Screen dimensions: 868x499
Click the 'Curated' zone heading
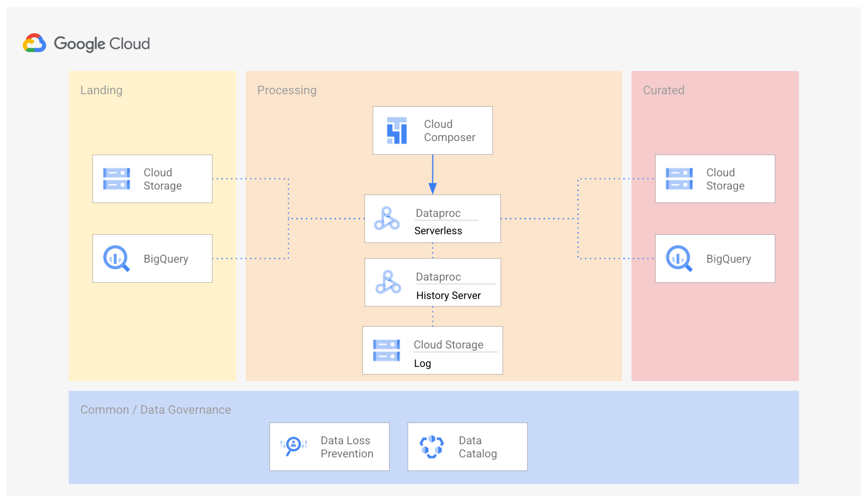pyautogui.click(x=663, y=90)
